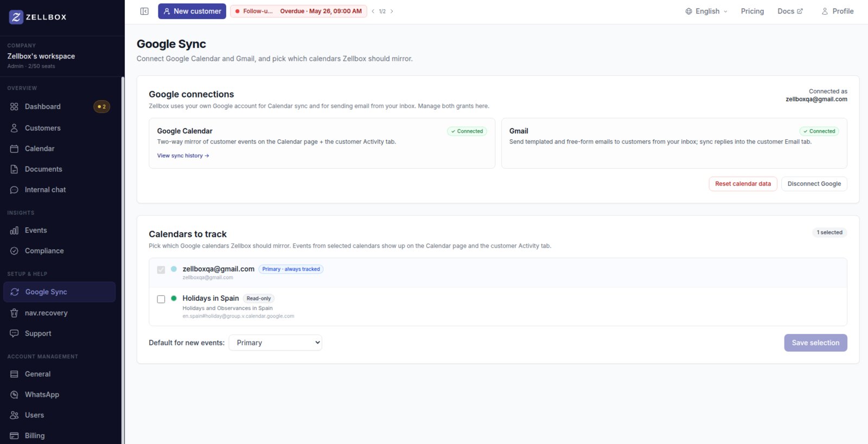Click the Zellbox's workspace company name

point(41,56)
